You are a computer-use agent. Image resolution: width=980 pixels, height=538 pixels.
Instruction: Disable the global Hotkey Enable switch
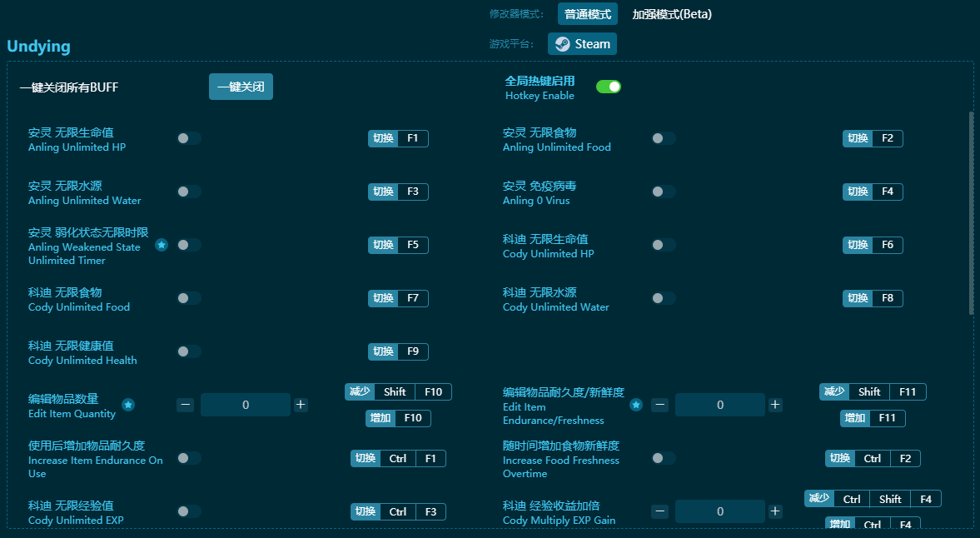pyautogui.click(x=609, y=86)
